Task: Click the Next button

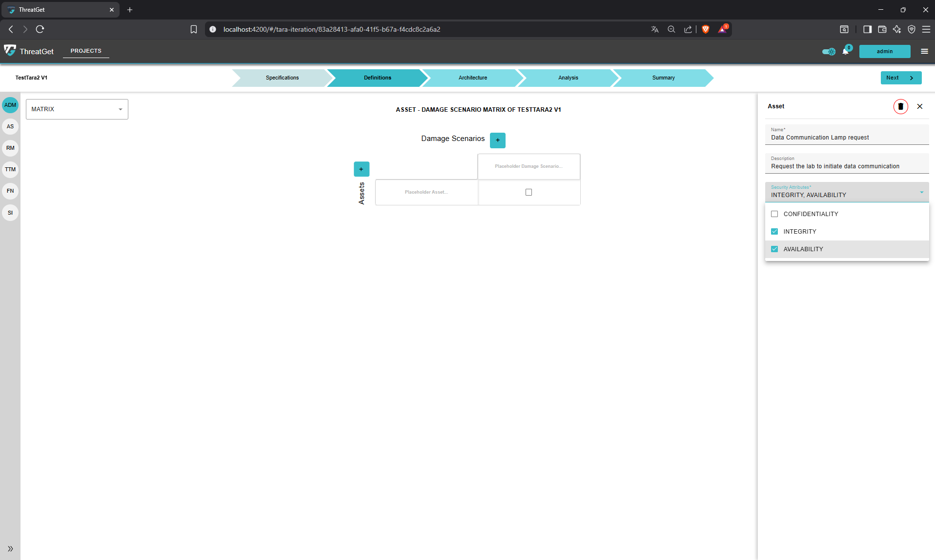Action: (x=900, y=78)
